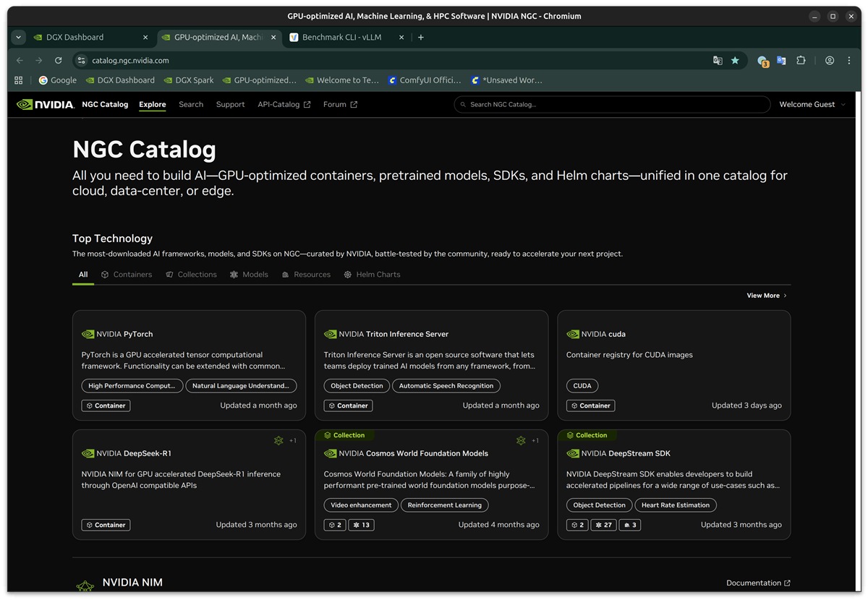This screenshot has height=600, width=868.
Task: Open the Documentation link near NVIDIA NIM
Action: [758, 583]
